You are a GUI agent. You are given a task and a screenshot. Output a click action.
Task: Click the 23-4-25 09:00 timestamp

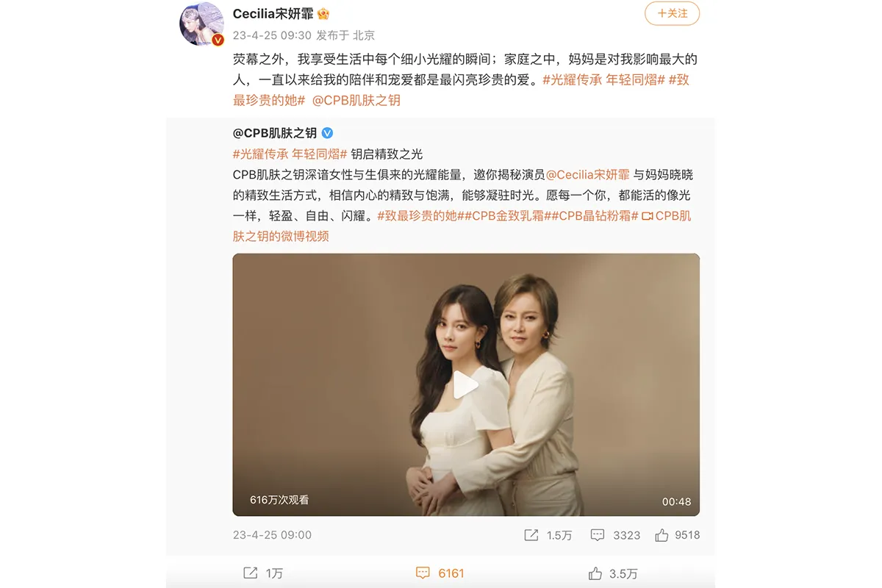tap(272, 535)
